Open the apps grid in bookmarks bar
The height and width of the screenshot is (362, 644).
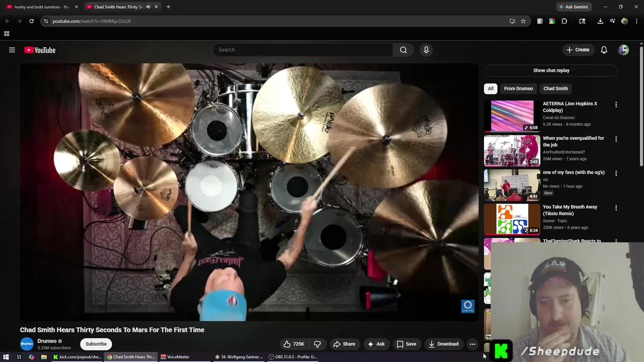(7, 34)
